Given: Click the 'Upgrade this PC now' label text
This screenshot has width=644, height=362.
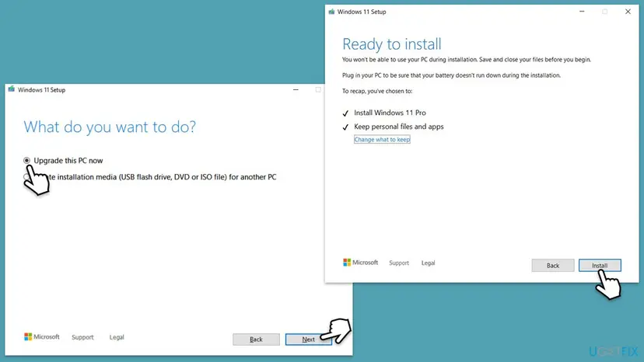Looking at the screenshot, I should pos(68,161).
